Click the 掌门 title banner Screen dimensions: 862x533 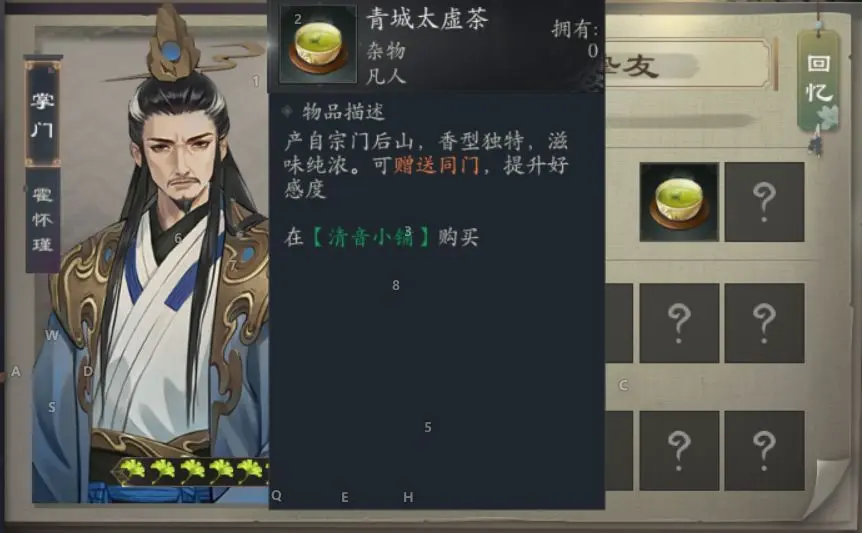(x=42, y=114)
